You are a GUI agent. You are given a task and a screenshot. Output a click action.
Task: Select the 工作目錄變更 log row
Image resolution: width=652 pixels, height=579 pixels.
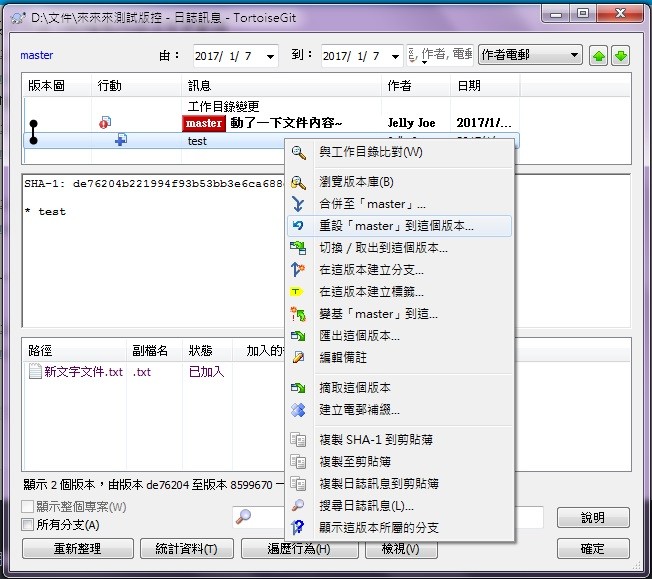coord(271,106)
